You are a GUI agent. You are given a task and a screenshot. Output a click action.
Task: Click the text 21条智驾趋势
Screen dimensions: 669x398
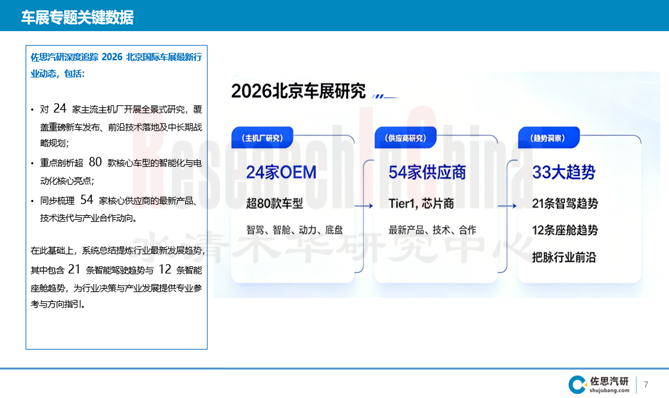click(x=565, y=203)
